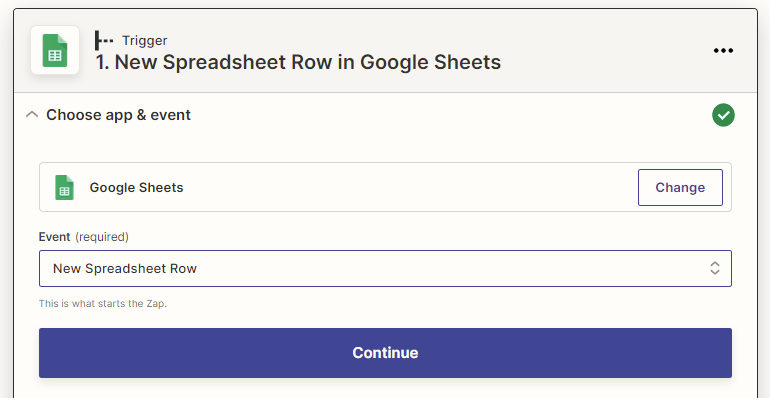Open the New Spreadsheet Row event dropdown
Screen dimensions: 770x398
click(x=385, y=268)
